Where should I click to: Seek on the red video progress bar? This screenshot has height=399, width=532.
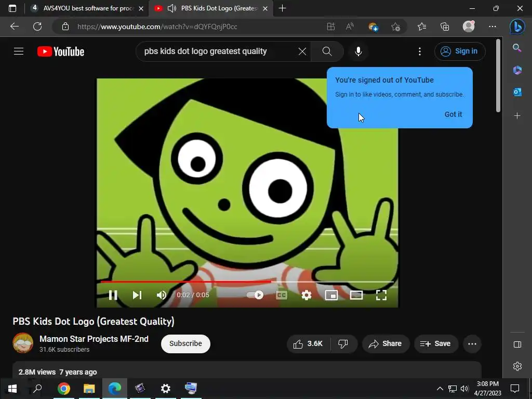coord(247,282)
